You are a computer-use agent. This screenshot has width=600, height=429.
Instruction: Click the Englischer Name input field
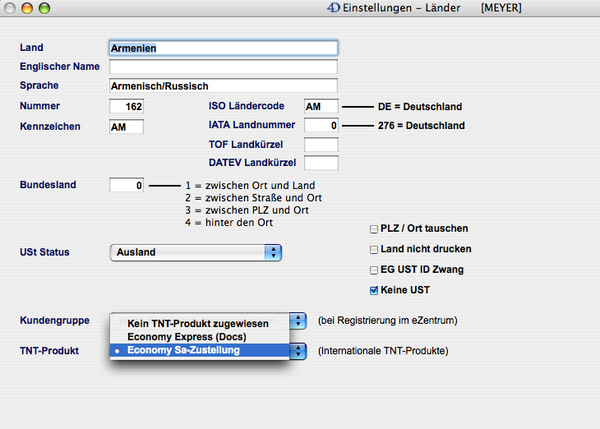223,66
